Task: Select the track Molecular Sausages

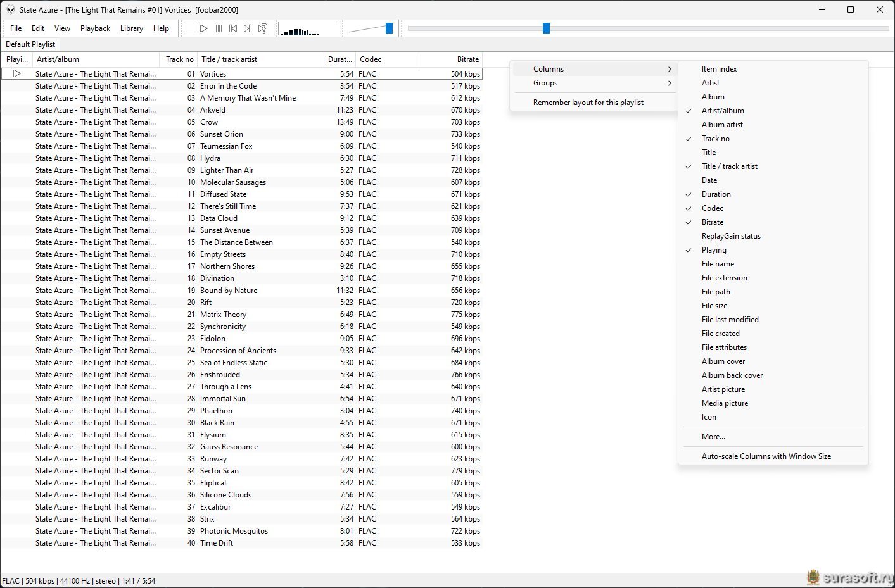Action: pos(241,182)
